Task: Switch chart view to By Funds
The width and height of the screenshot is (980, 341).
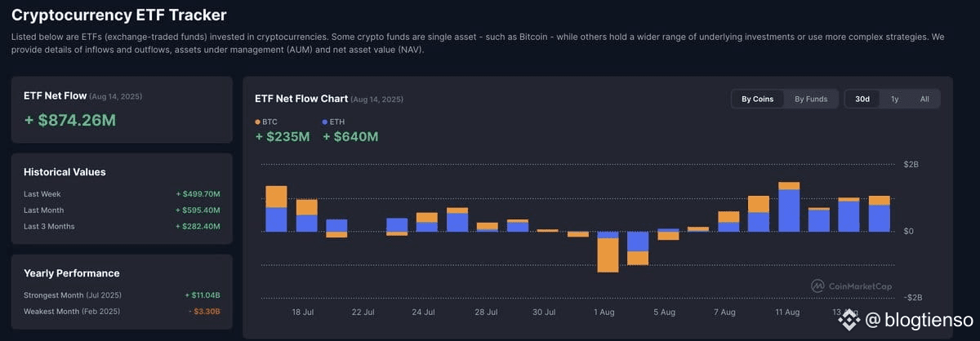Action: (x=811, y=100)
